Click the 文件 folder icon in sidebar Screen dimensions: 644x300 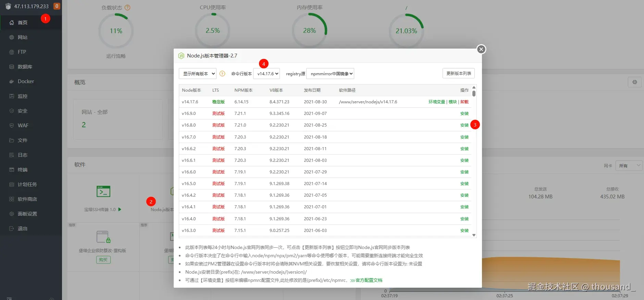tap(12, 140)
